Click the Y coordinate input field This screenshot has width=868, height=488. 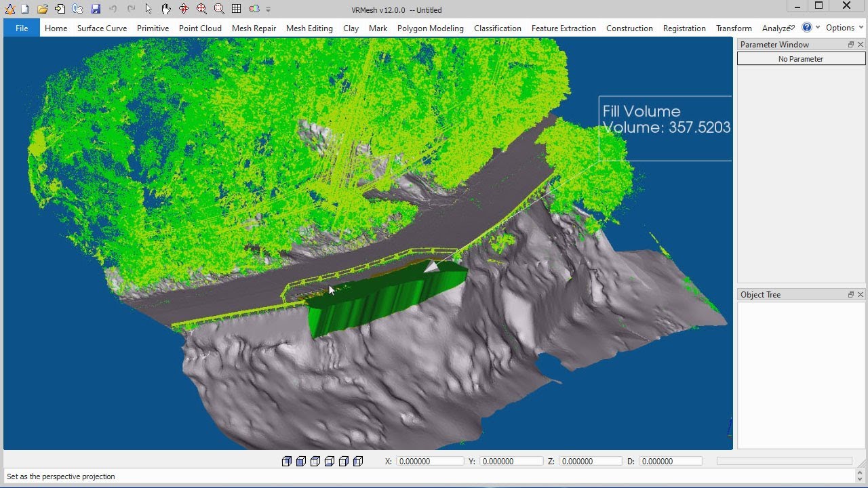coord(511,461)
